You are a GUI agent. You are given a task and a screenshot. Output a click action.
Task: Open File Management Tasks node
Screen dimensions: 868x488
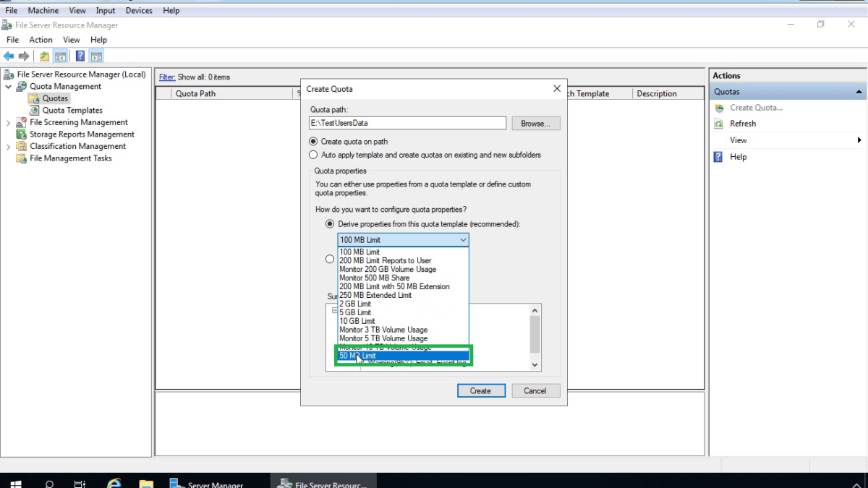pos(71,158)
